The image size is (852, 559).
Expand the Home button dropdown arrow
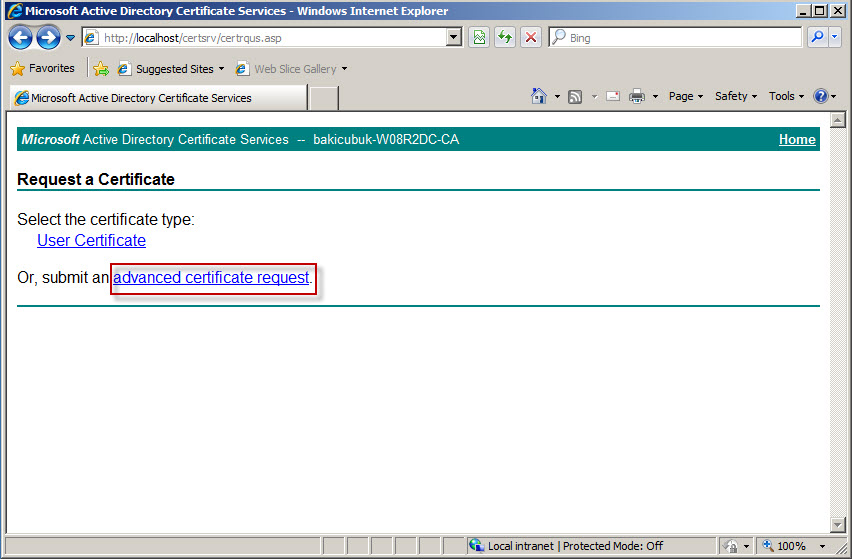[557, 97]
